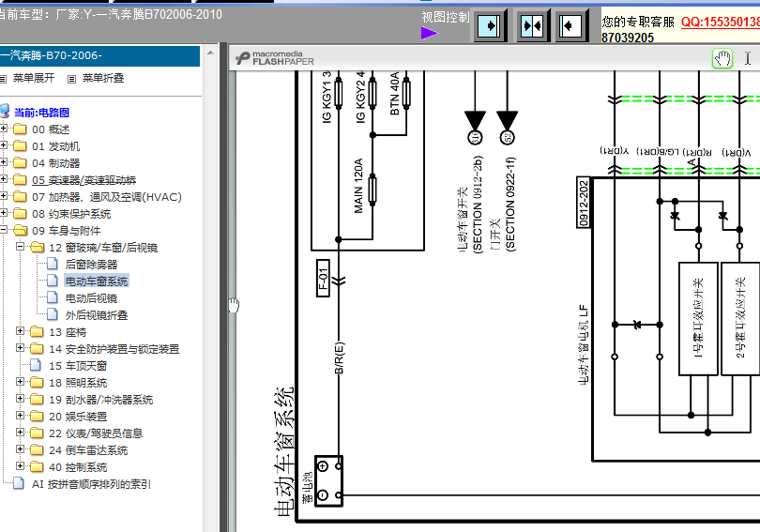Click the view control left-arrow button
The height and width of the screenshot is (532, 760).
click(x=570, y=25)
